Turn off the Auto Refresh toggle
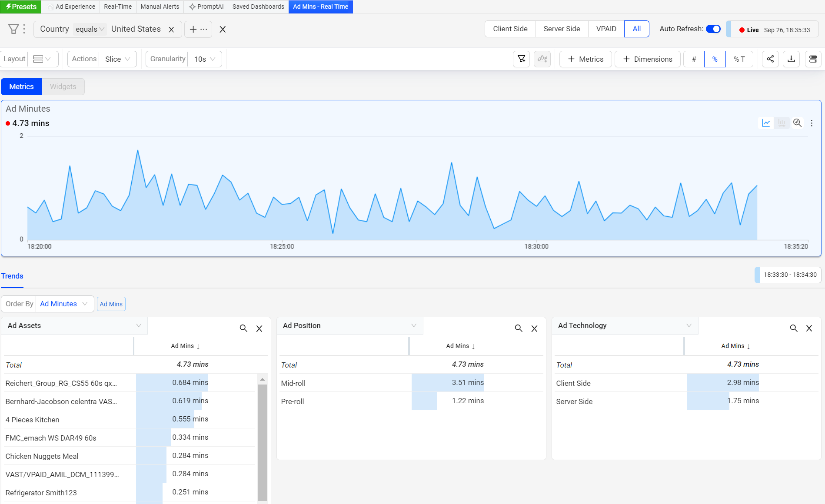 coord(713,29)
